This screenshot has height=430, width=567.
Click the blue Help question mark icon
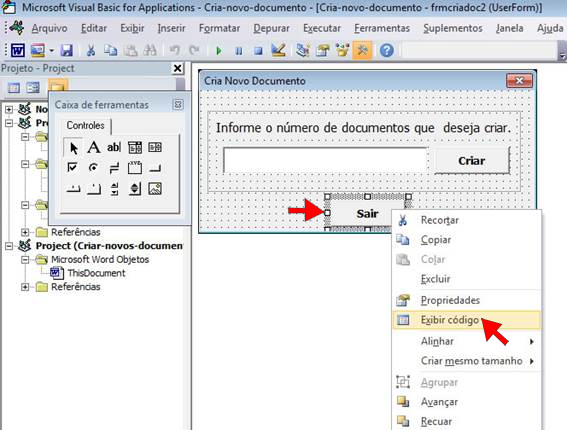pos(387,50)
